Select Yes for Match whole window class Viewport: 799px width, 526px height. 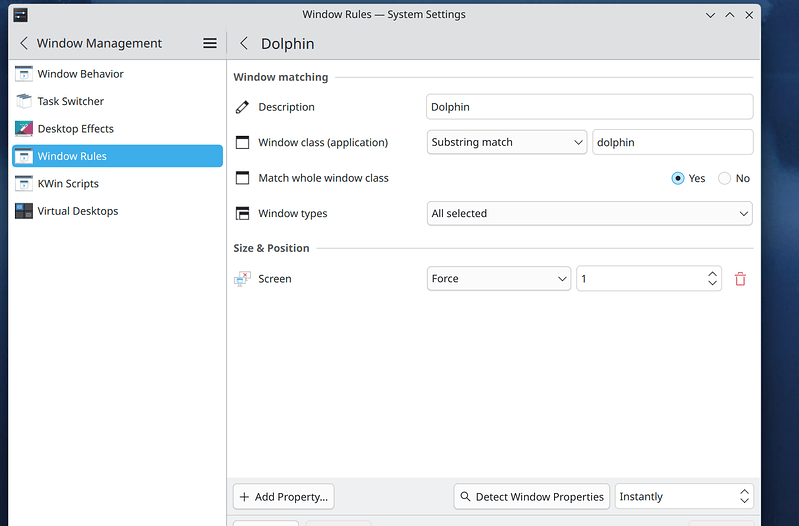click(x=678, y=178)
